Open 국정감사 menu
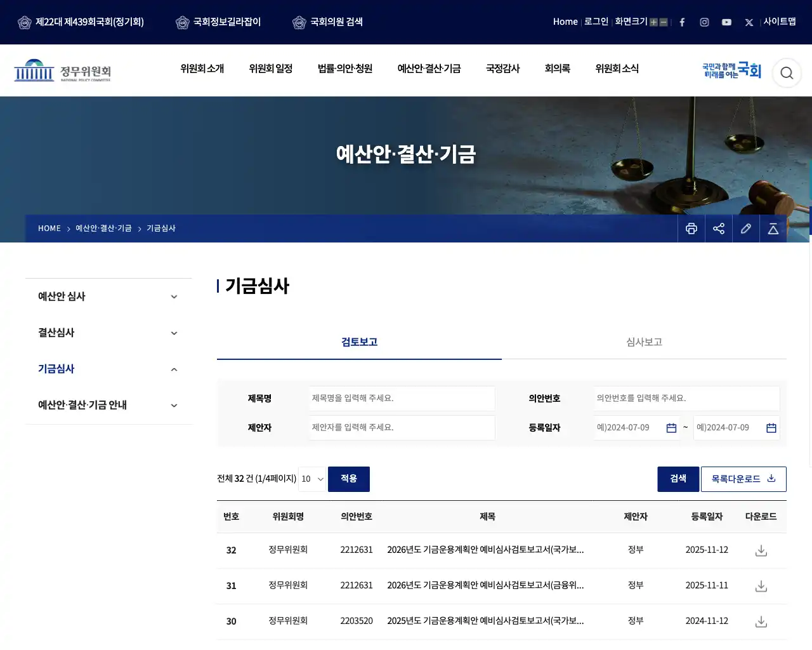 (503, 69)
